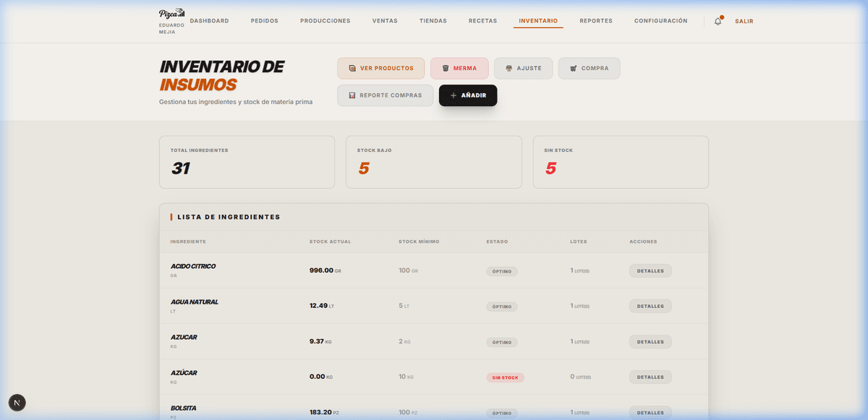Screen dimensions: 868x420
Task: Click the Pizca logo
Action: pyautogui.click(x=171, y=12)
